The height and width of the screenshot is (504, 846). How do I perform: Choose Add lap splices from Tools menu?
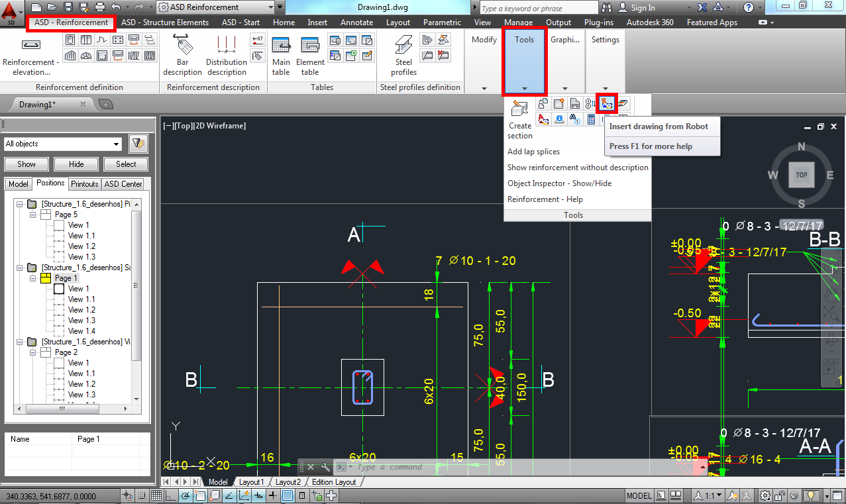tap(533, 152)
